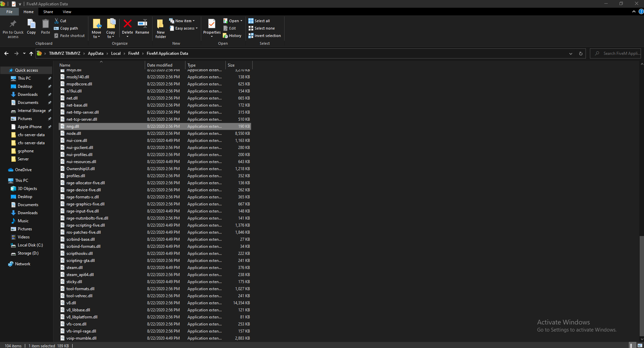Open the Share ribbon tab

click(x=48, y=12)
